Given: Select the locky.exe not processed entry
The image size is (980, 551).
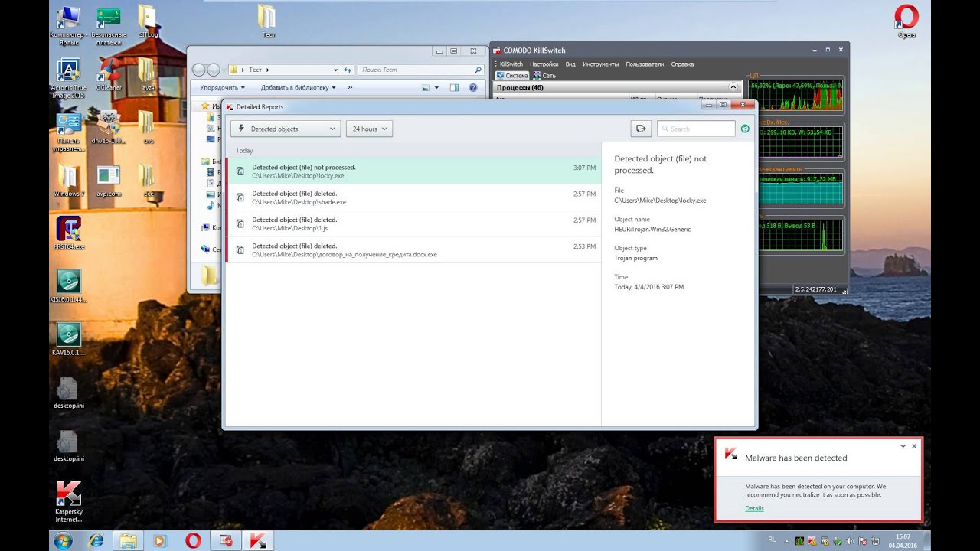Looking at the screenshot, I should tap(413, 171).
